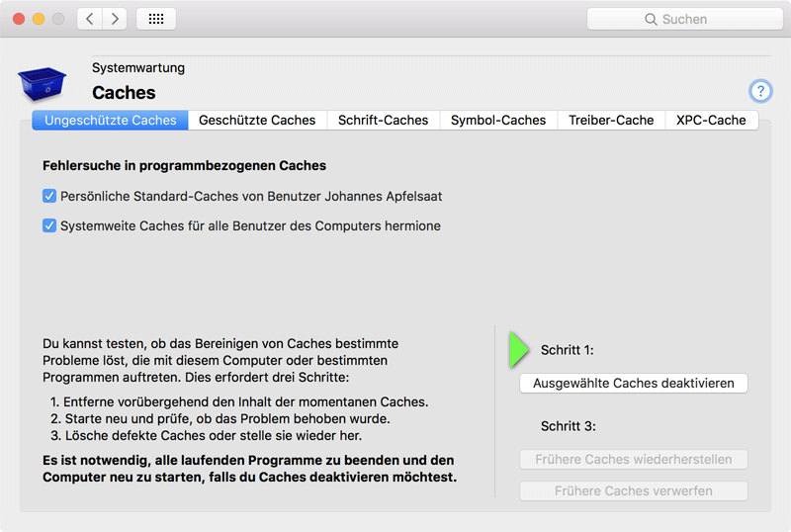791x532 pixels.
Task: Click 'Fehlersuche in programmbezogenen Caches' heading
Action: 185,165
